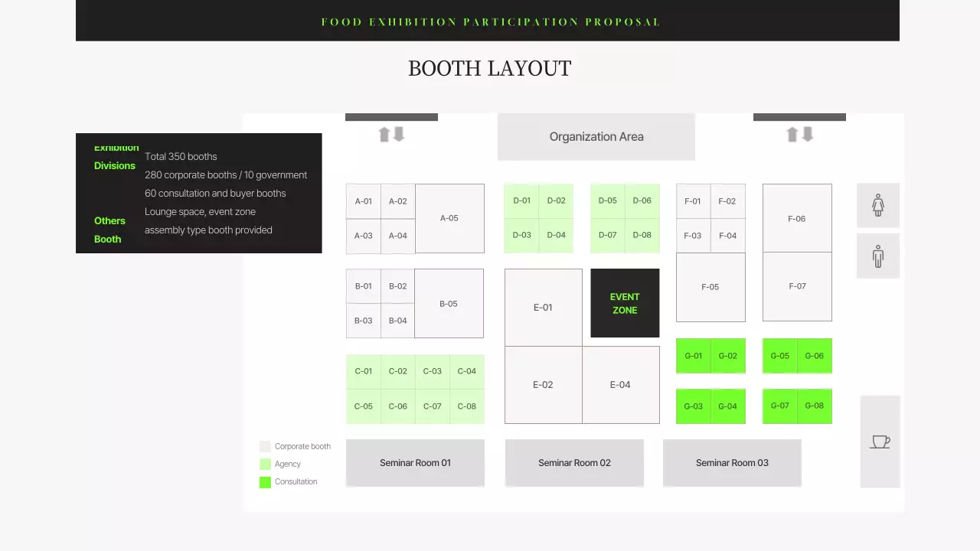The width and height of the screenshot is (980, 551).
Task: Click the right entrance arrows icon
Action: pos(799,135)
